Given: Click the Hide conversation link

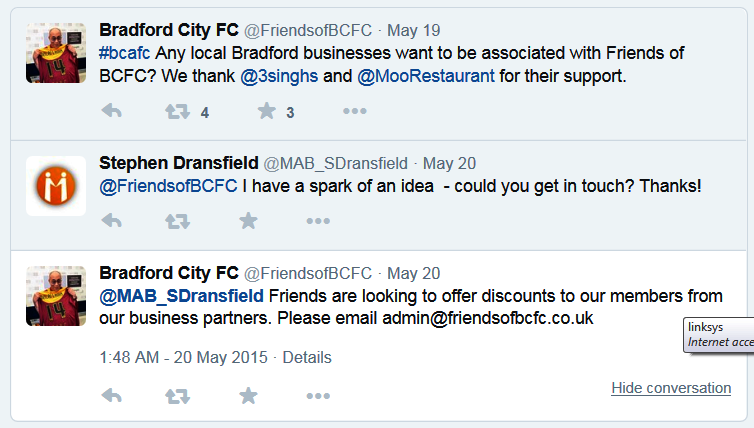Looking at the screenshot, I should point(670,388).
